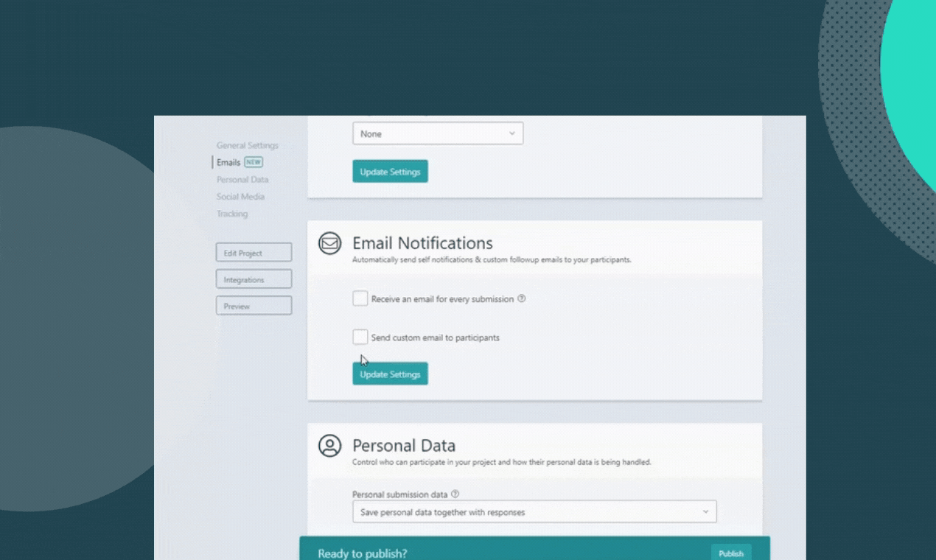This screenshot has width=936, height=560.
Task: Enable Receive an email for every submission
Action: (360, 298)
